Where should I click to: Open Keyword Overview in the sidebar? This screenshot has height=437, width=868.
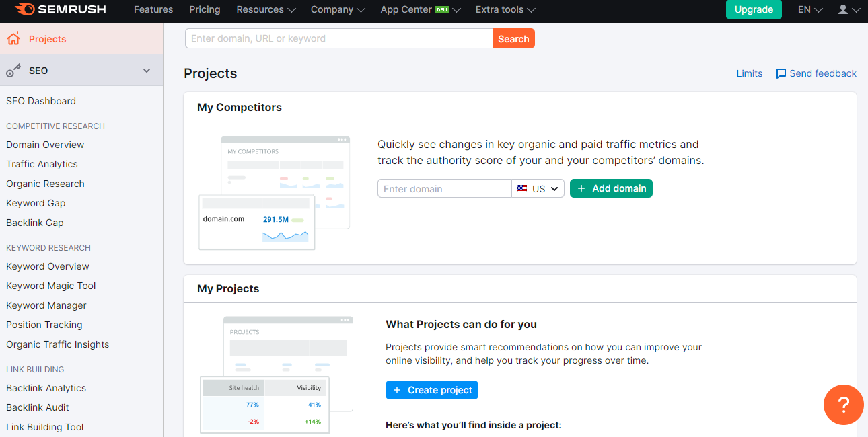coord(48,266)
